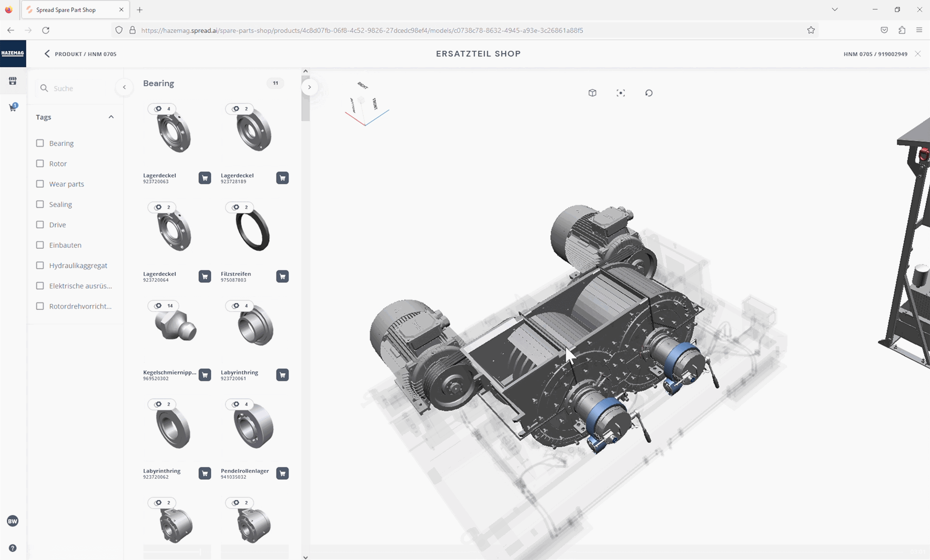930x560 pixels.
Task: Select the Hydraulikaggregat tag checkbox
Action: click(x=40, y=265)
